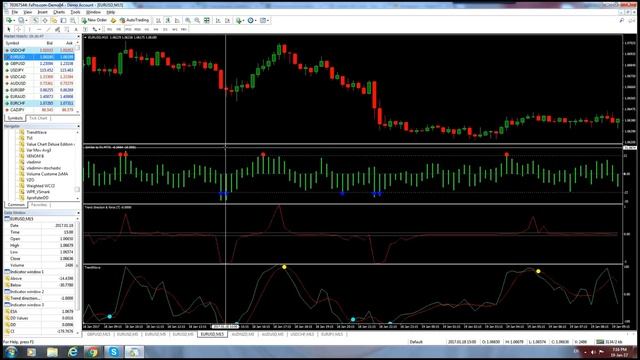Viewport: 640px width, 360px height.
Task: Select the Cursor arrow tool
Action: 9,29
